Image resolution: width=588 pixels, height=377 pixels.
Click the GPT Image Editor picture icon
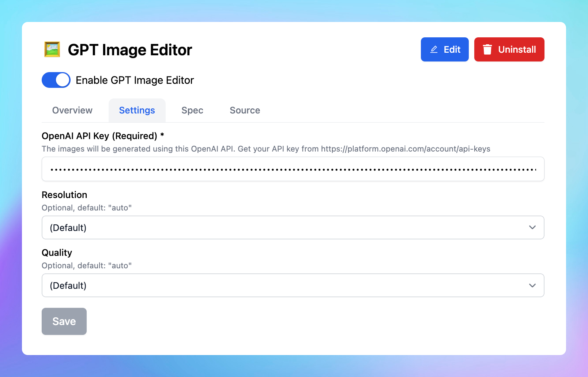click(x=52, y=49)
